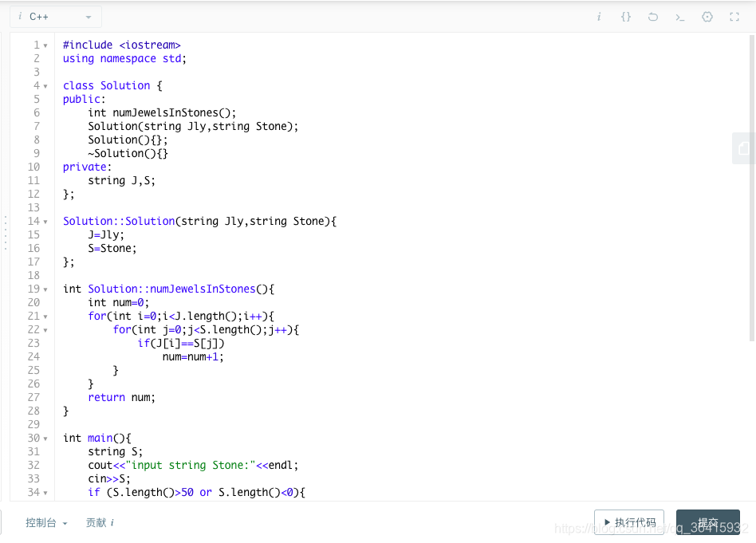Image resolution: width=756 pixels, height=543 pixels.
Task: Click the info icon beside C++
Action: pos(20,17)
